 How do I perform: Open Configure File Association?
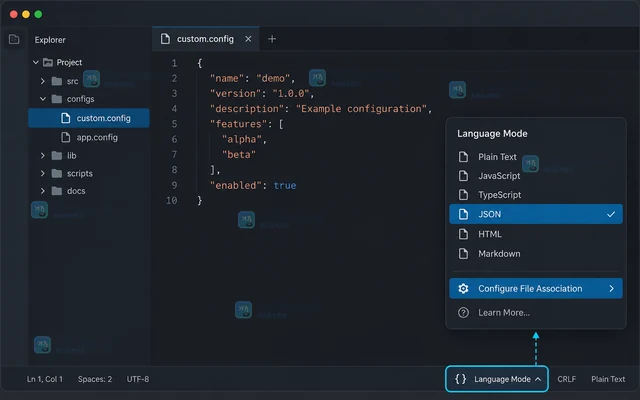click(536, 289)
